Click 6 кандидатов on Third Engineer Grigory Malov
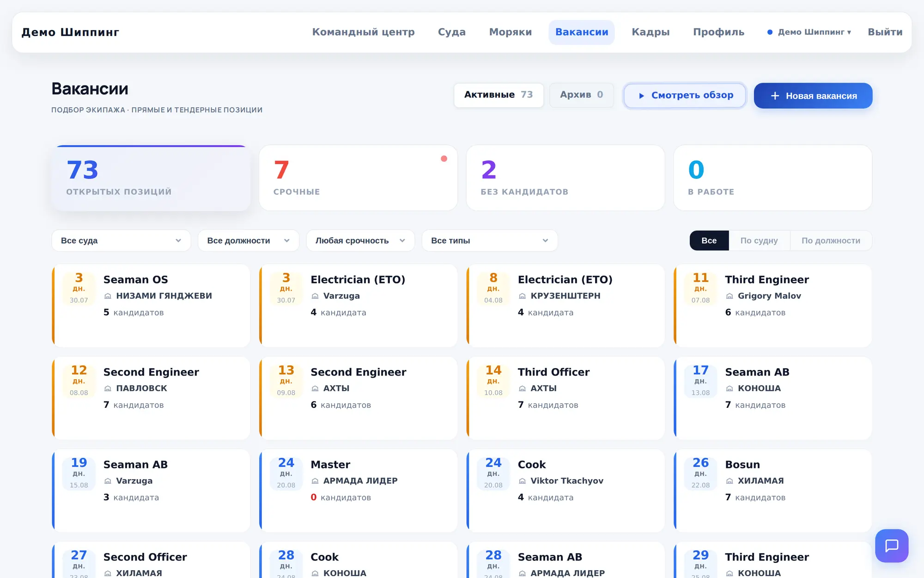This screenshot has height=578, width=924. pos(755,313)
